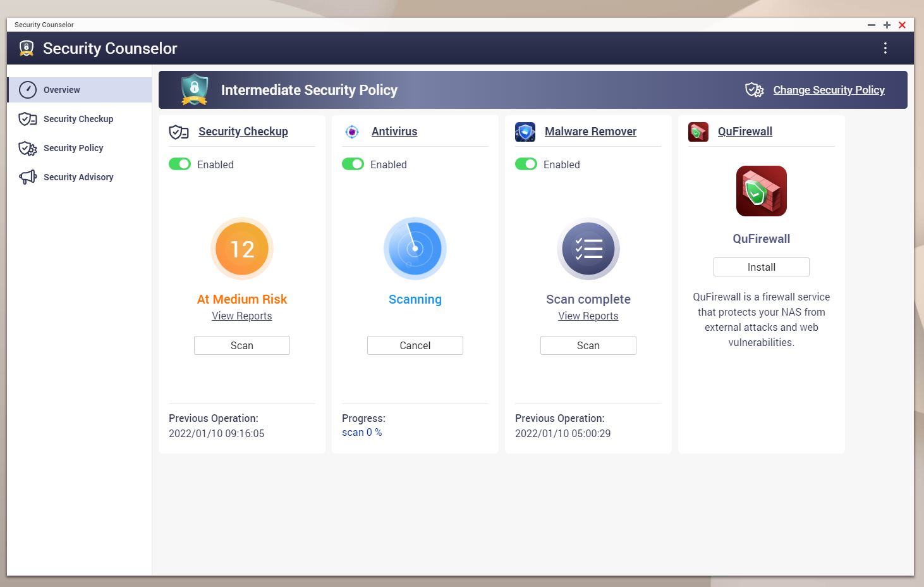Screen dimensions: 924x587
Task: Click the small QuFirewall header icon
Action: point(698,132)
